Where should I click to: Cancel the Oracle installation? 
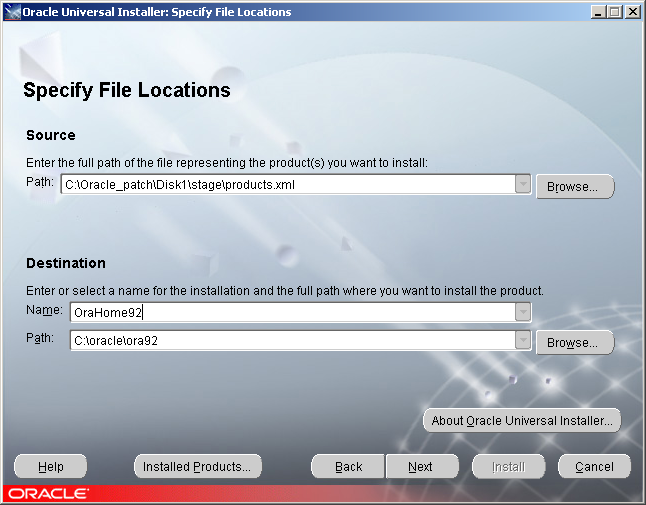tap(594, 467)
